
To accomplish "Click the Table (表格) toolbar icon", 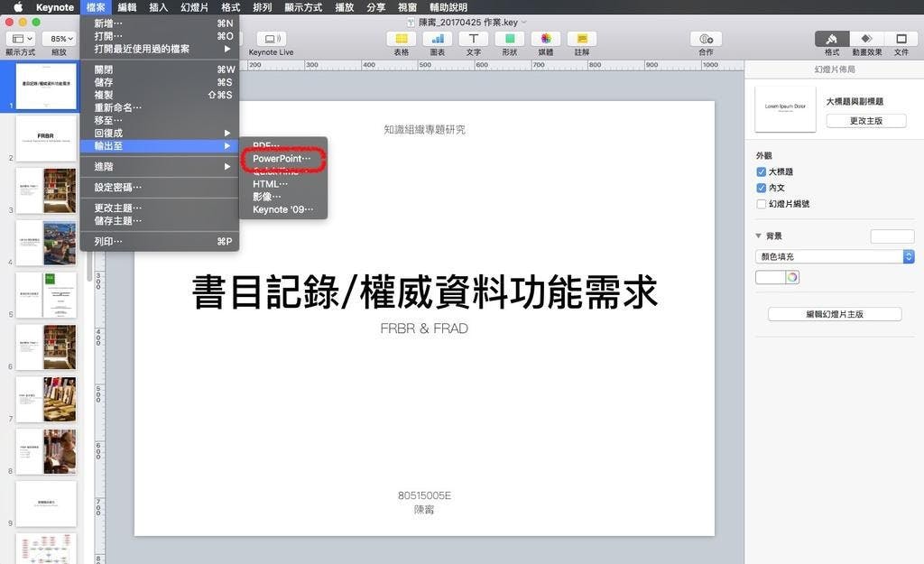I will 402,39.
